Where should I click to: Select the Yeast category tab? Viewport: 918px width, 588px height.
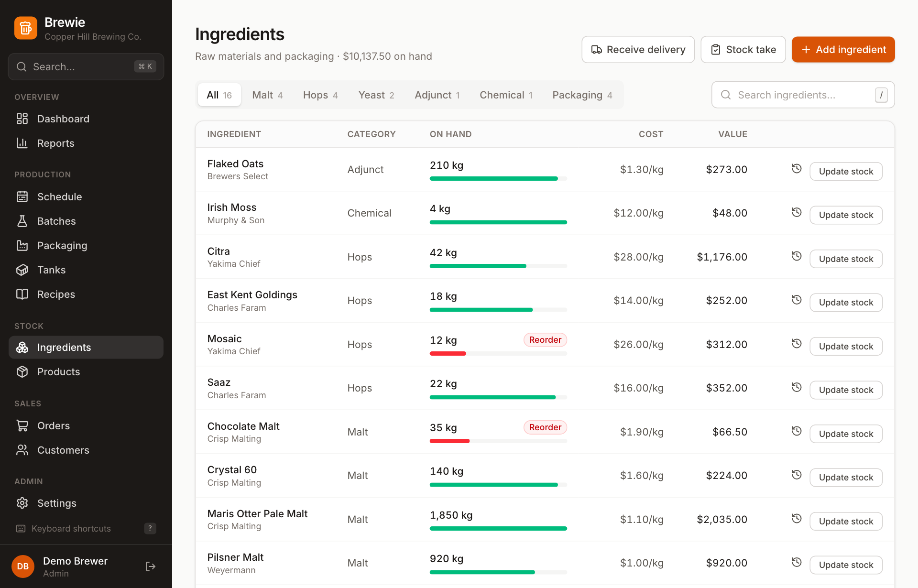click(376, 95)
